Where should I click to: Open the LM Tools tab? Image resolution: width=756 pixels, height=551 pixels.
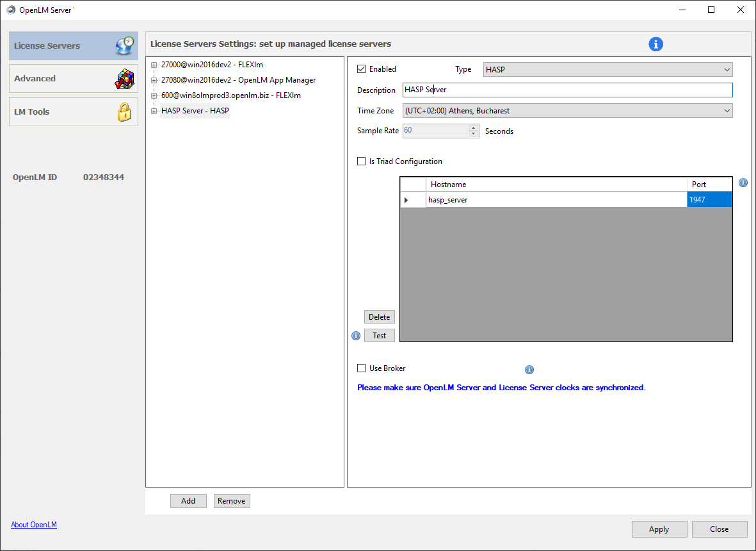pos(73,111)
